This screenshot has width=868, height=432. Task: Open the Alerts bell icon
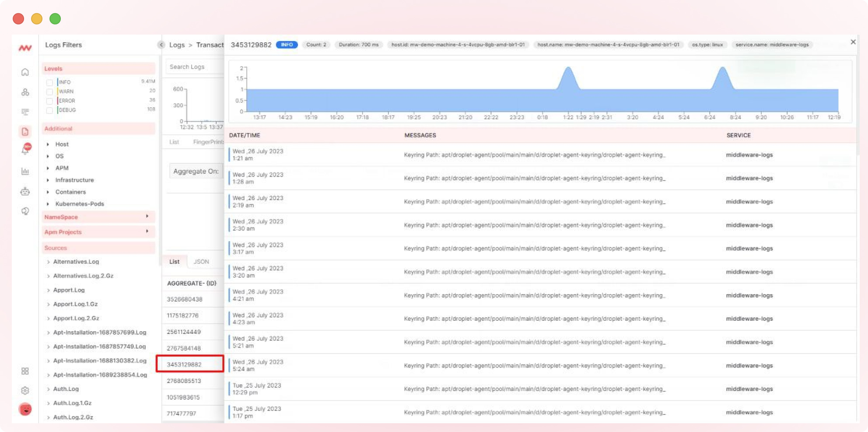tap(25, 149)
